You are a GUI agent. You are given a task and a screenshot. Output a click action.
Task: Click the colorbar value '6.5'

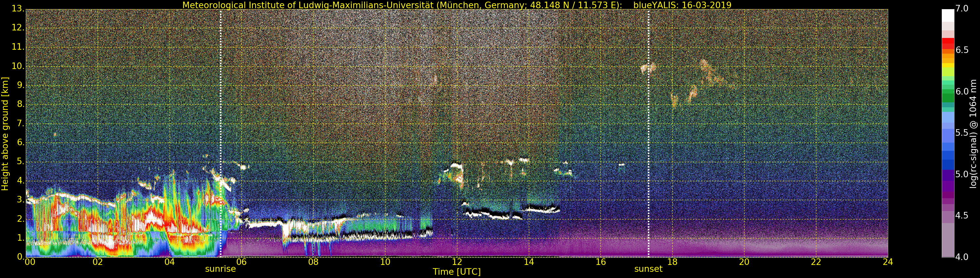click(x=962, y=50)
